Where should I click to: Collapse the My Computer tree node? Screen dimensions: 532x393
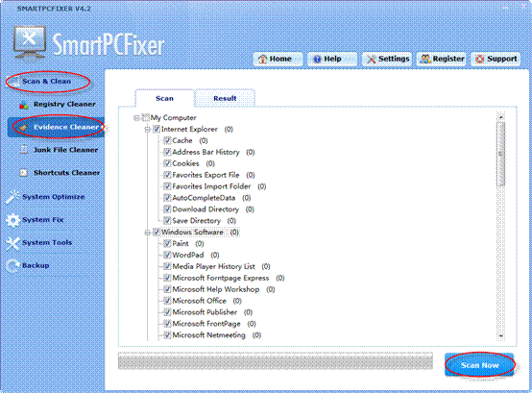point(136,118)
